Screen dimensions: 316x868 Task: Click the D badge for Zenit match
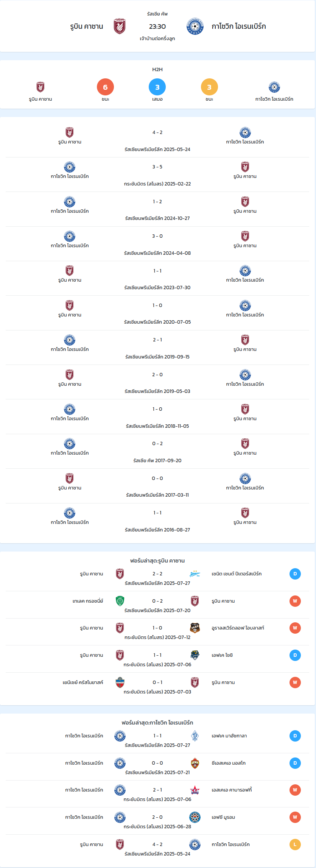tap(295, 574)
